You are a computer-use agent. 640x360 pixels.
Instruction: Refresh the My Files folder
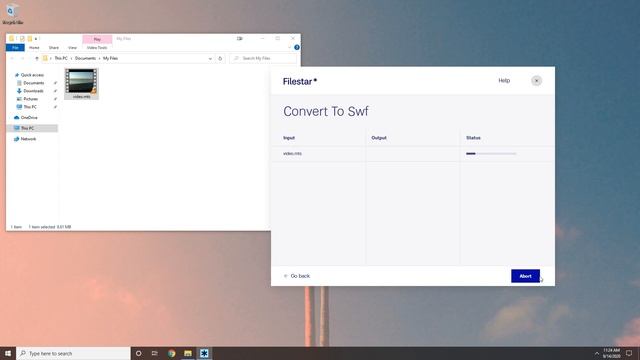point(220,58)
